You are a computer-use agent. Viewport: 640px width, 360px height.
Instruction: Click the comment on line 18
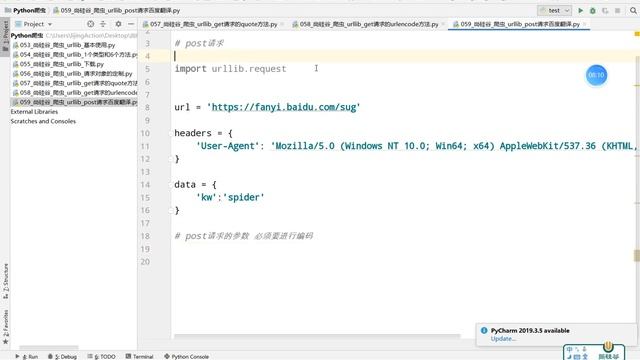[244, 236]
